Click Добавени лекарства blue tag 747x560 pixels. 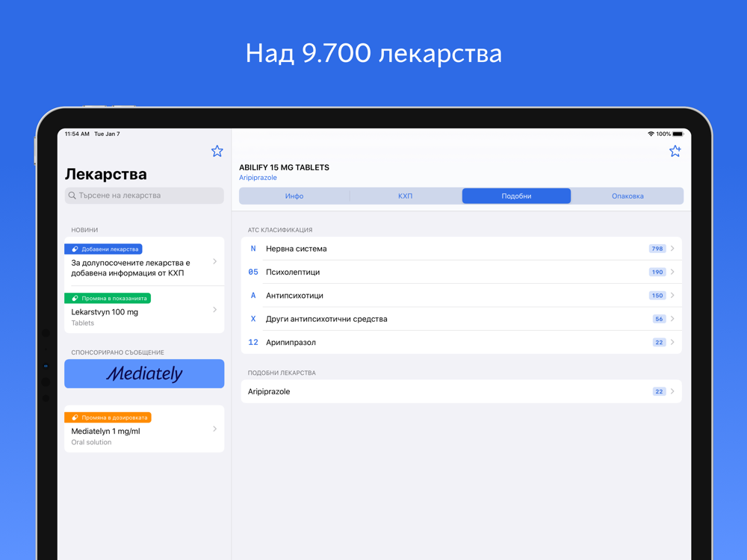(103, 249)
